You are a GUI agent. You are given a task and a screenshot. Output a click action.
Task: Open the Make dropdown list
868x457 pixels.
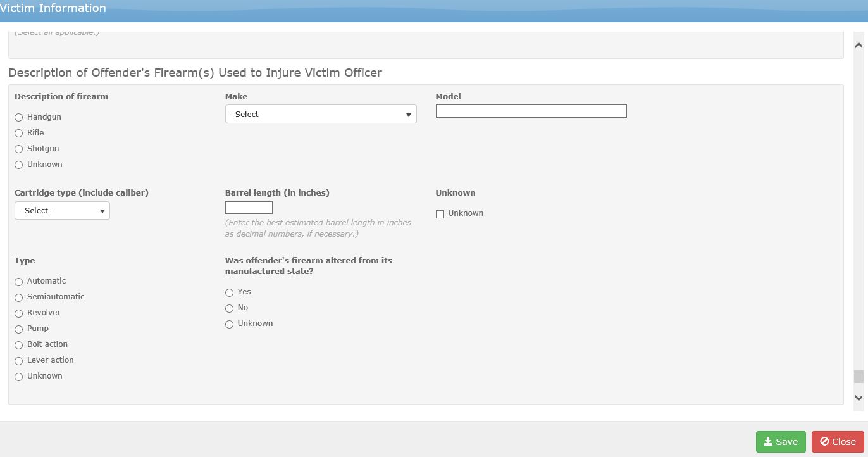coord(321,114)
